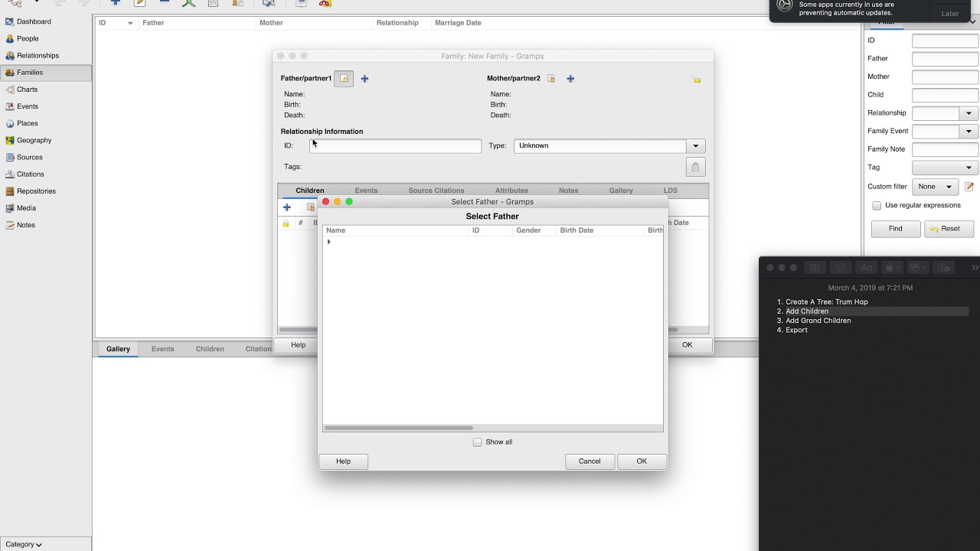
Task: Open the Custom filter dropdown set to None
Action: [935, 187]
